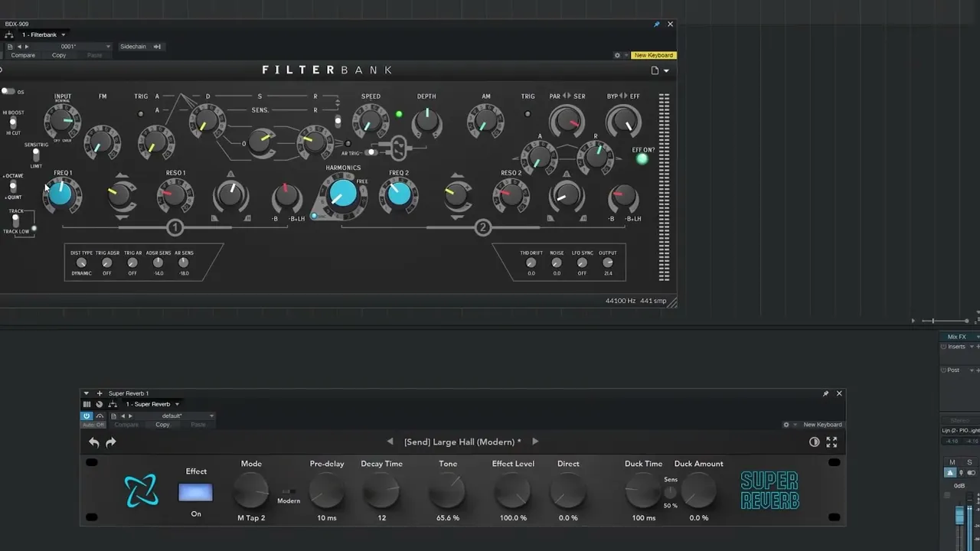Click Copy in Filterbank header
980x551 pixels.
[x=59, y=55]
